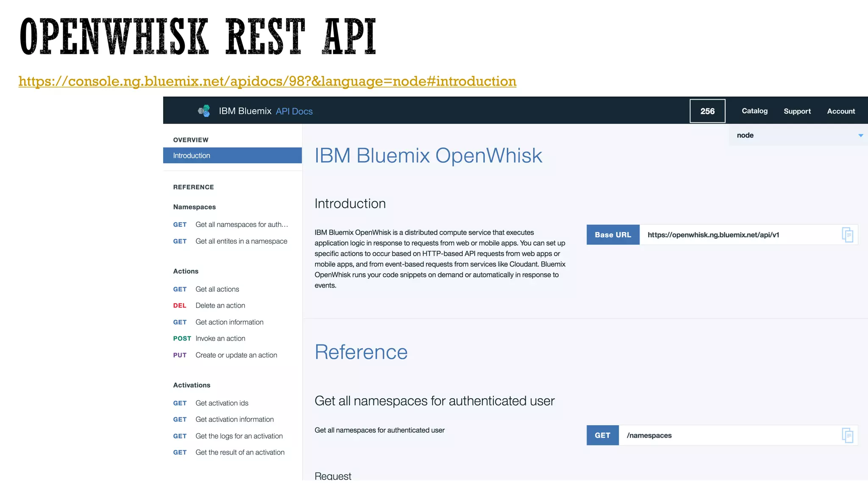This screenshot has height=488, width=868.
Task: Click the OVERVIEW sidebar label
Action: point(191,140)
